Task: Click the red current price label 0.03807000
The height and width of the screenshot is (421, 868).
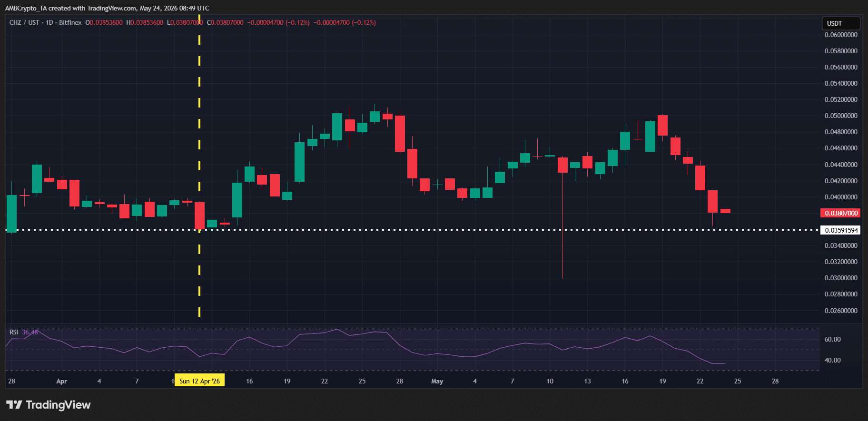Action: pos(840,213)
